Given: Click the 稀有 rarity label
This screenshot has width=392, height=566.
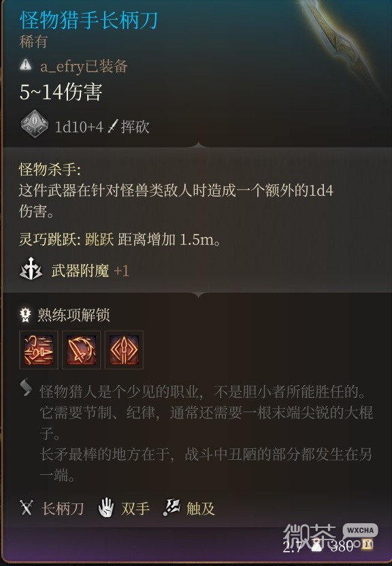Looking at the screenshot, I should tap(33, 41).
